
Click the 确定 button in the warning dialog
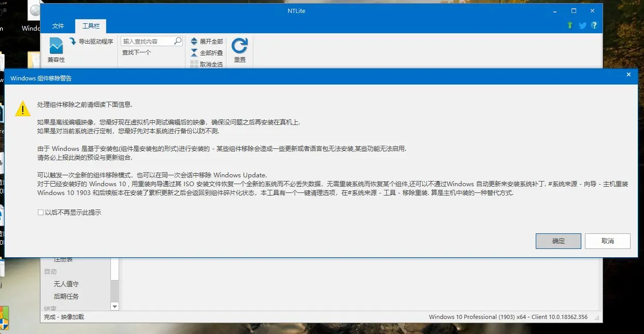coord(559,241)
